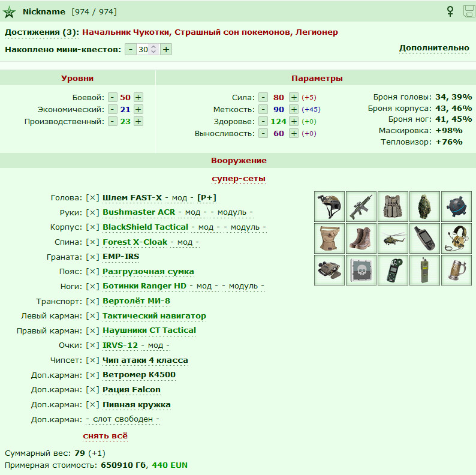Screen dimensions: 476x475
Task: Select the BlackShield tactical vest thumbnail
Action: 393,206
